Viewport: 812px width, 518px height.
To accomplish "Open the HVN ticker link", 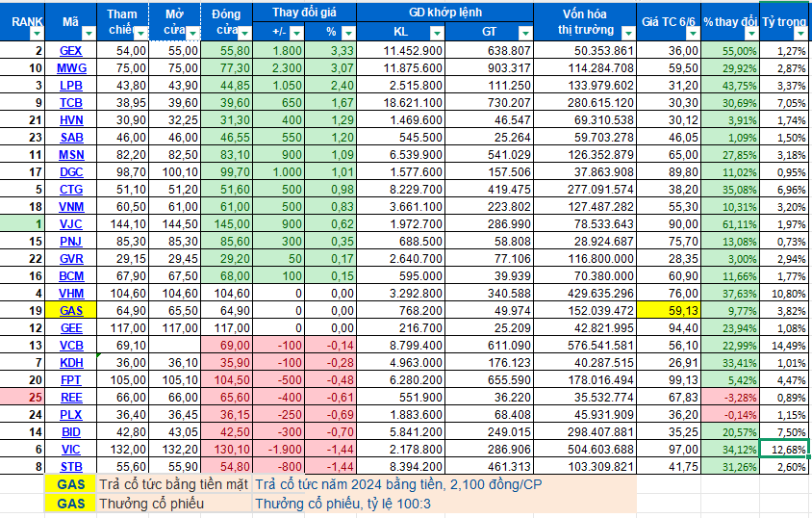I will point(71,120).
